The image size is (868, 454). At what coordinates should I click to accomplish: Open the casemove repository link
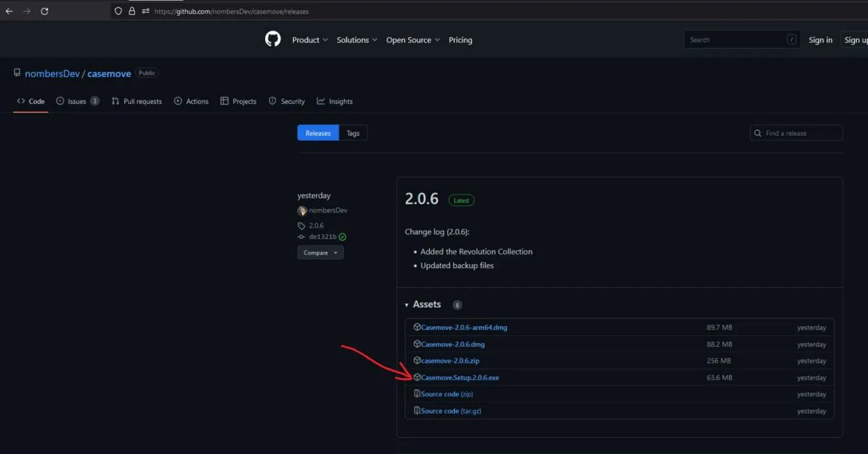click(109, 73)
